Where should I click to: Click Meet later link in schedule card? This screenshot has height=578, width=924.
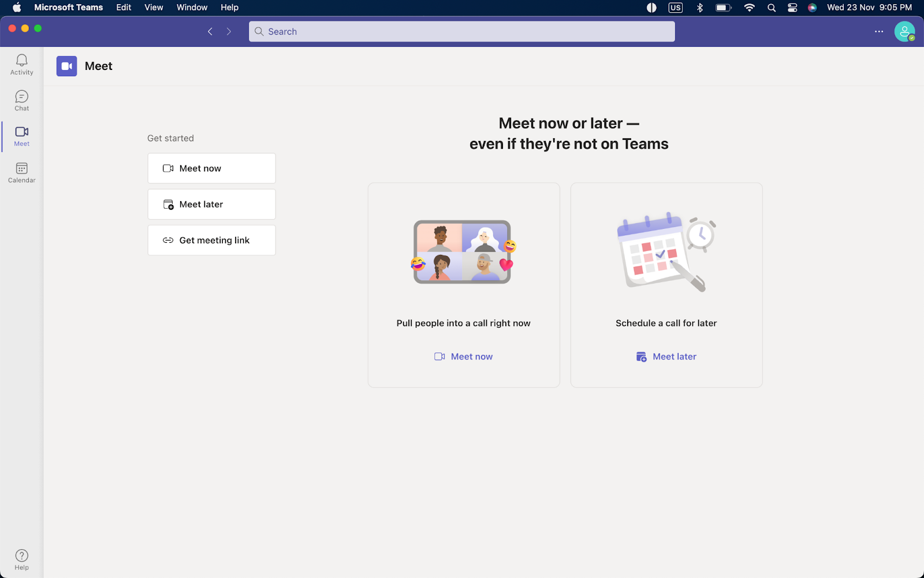pos(666,357)
